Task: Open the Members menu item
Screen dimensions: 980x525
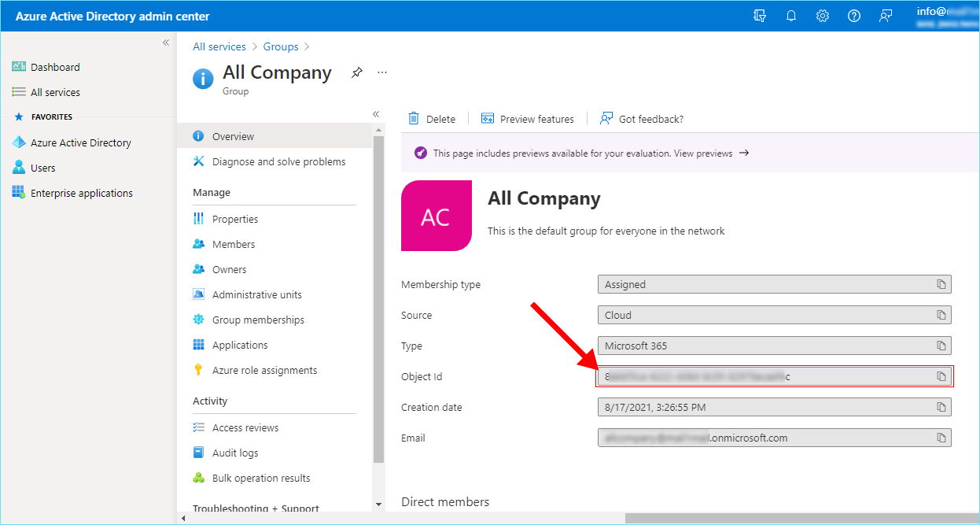Action: [234, 244]
